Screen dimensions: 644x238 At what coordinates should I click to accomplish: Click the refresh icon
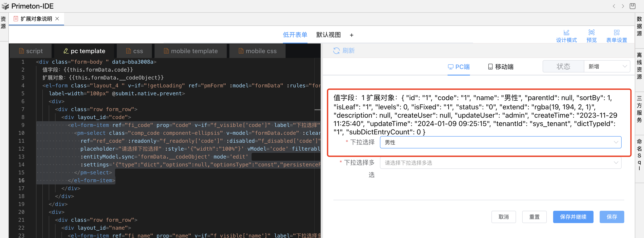336,51
